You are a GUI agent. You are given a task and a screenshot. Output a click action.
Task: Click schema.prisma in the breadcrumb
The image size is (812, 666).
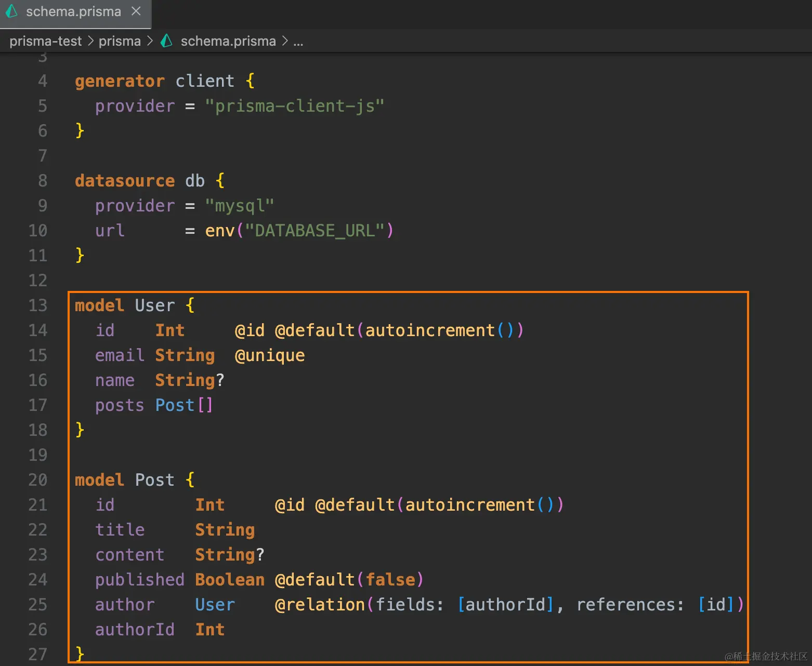(228, 41)
